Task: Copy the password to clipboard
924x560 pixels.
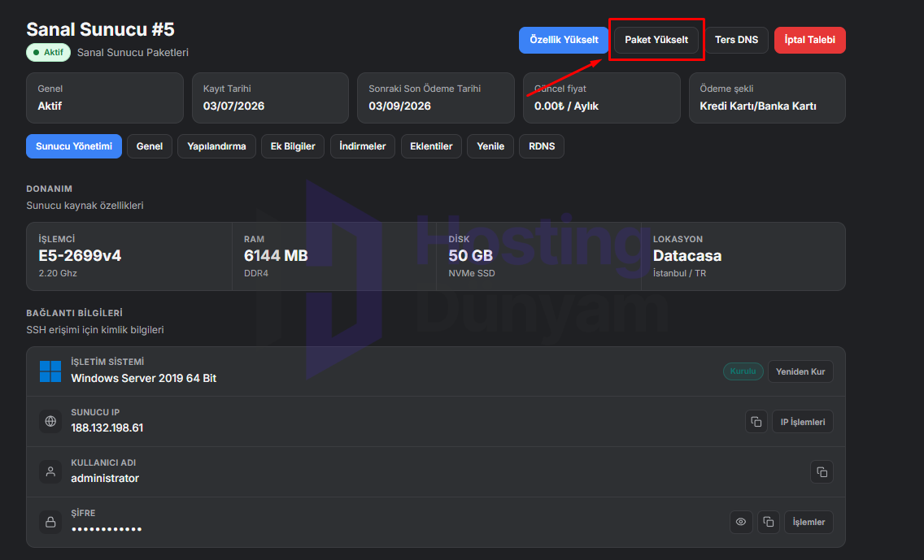Action: coord(769,522)
